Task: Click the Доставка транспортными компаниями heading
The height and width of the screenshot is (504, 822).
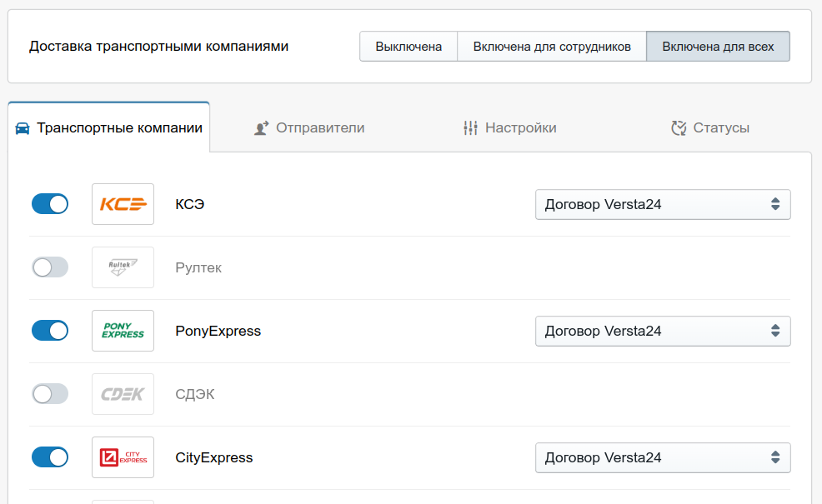Action: [159, 46]
